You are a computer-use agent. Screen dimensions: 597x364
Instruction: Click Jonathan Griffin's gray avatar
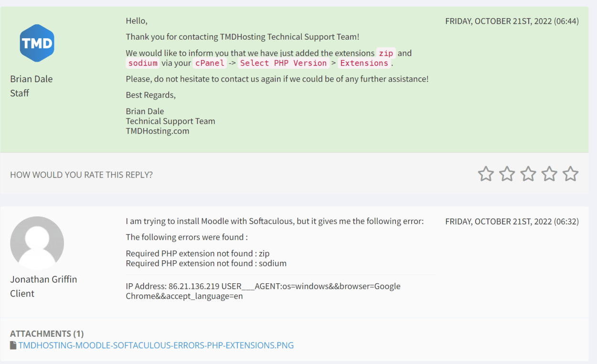pyautogui.click(x=37, y=243)
